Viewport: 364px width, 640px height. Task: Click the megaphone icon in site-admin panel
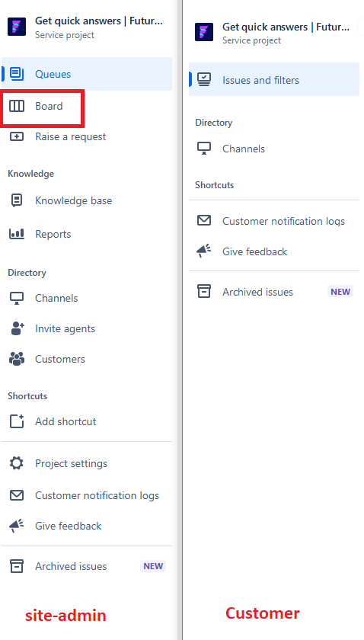pos(17,526)
